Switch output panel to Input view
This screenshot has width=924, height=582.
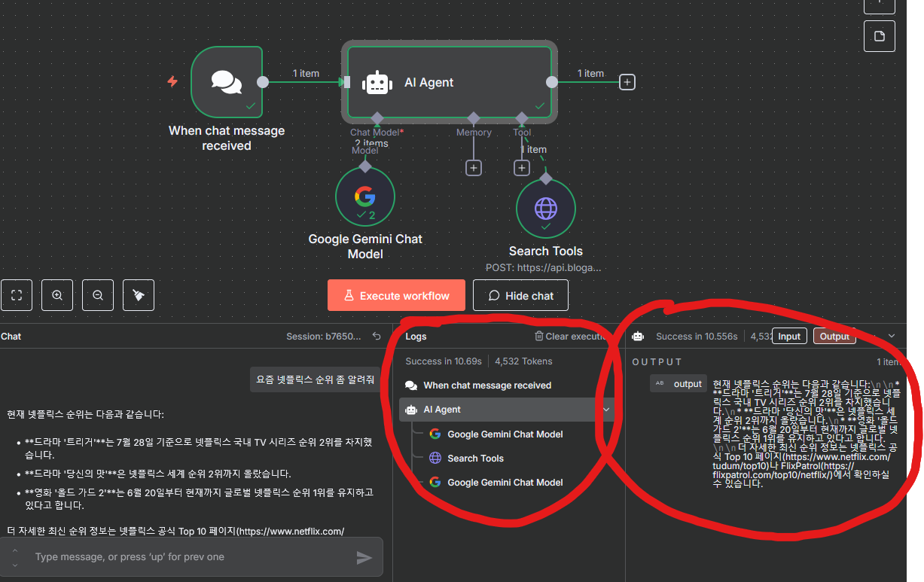tap(789, 337)
